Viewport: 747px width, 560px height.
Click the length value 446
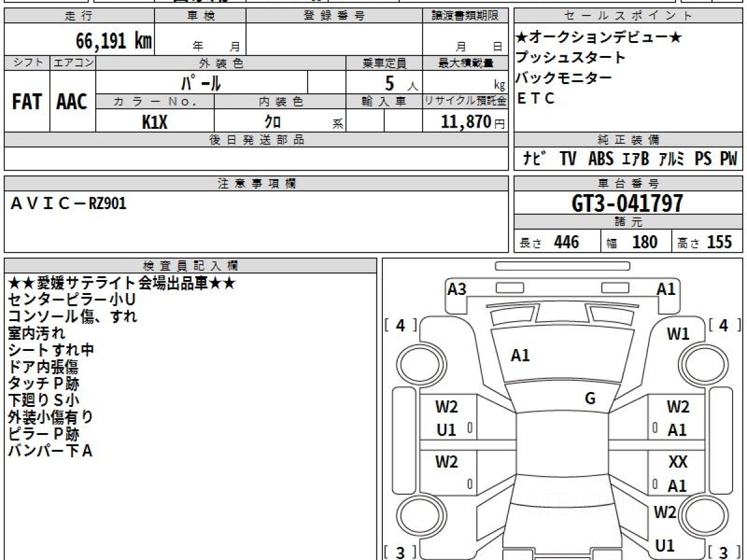[566, 242]
